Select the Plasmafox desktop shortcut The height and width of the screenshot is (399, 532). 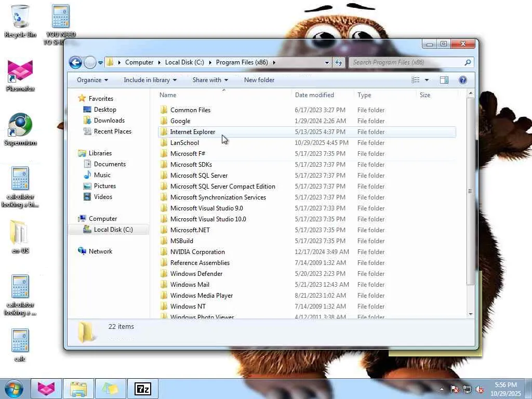click(20, 76)
